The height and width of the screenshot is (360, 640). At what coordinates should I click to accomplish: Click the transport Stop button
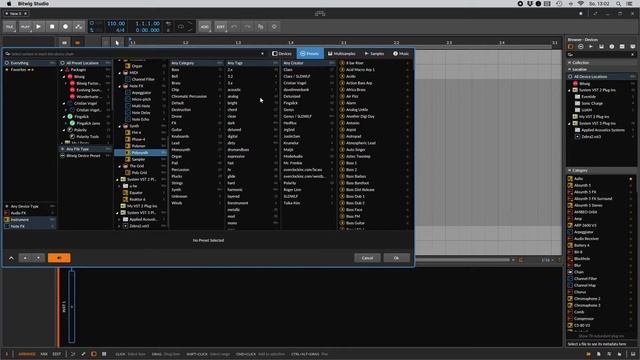52,27
